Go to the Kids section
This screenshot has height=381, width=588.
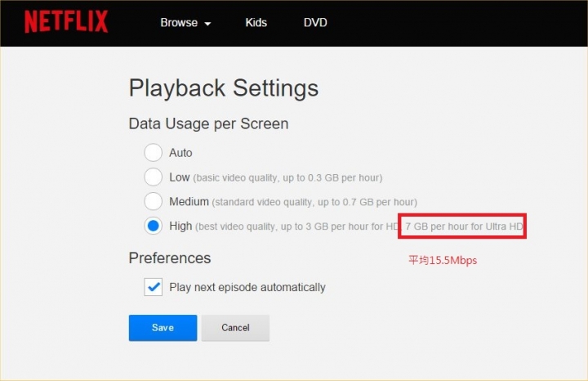256,23
